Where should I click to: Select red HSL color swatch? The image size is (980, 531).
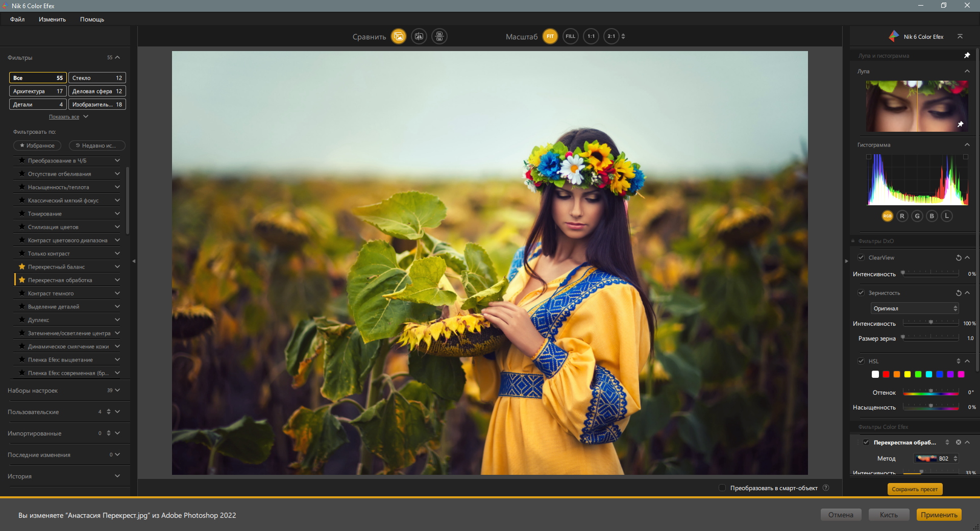[886, 374]
